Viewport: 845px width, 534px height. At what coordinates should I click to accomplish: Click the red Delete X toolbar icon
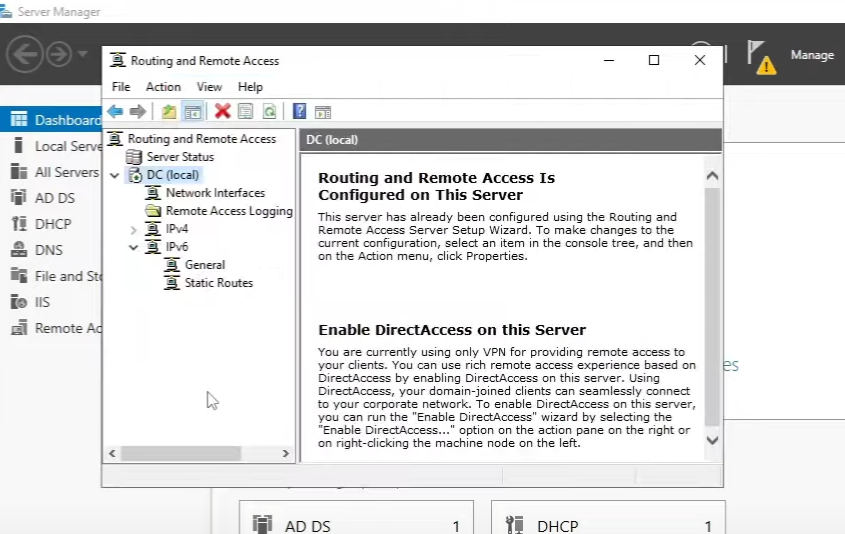pos(223,111)
